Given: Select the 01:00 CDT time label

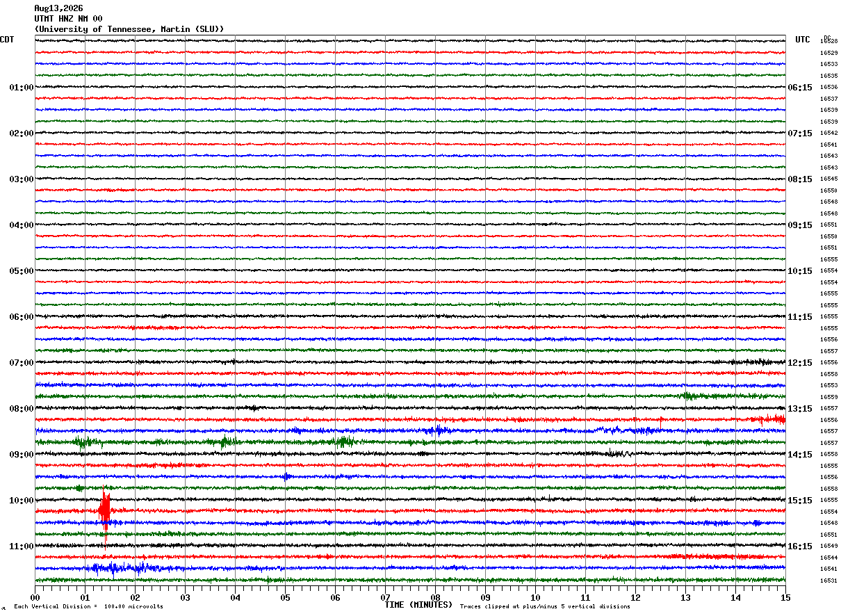Looking at the screenshot, I should click(22, 88).
